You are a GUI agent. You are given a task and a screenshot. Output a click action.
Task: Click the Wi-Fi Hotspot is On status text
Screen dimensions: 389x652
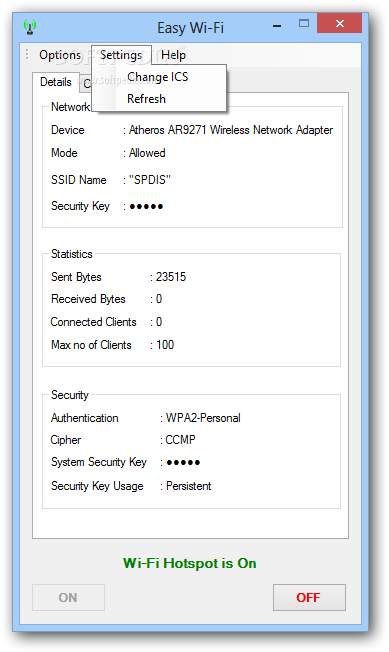pos(190,563)
